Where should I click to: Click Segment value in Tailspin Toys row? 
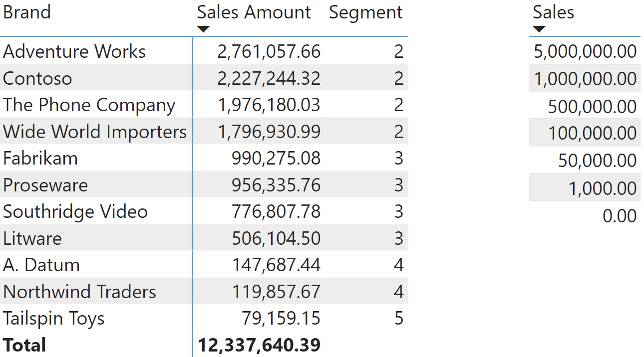tap(398, 318)
